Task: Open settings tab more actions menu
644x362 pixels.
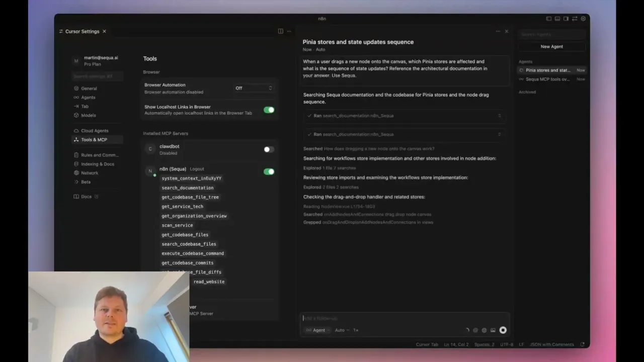Action: pyautogui.click(x=289, y=31)
